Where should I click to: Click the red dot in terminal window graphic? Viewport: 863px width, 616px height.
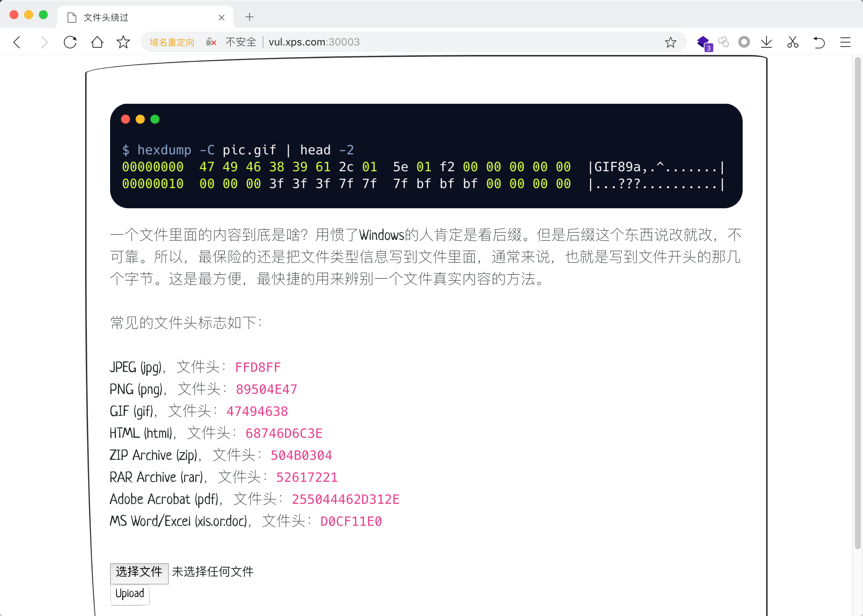[x=125, y=119]
